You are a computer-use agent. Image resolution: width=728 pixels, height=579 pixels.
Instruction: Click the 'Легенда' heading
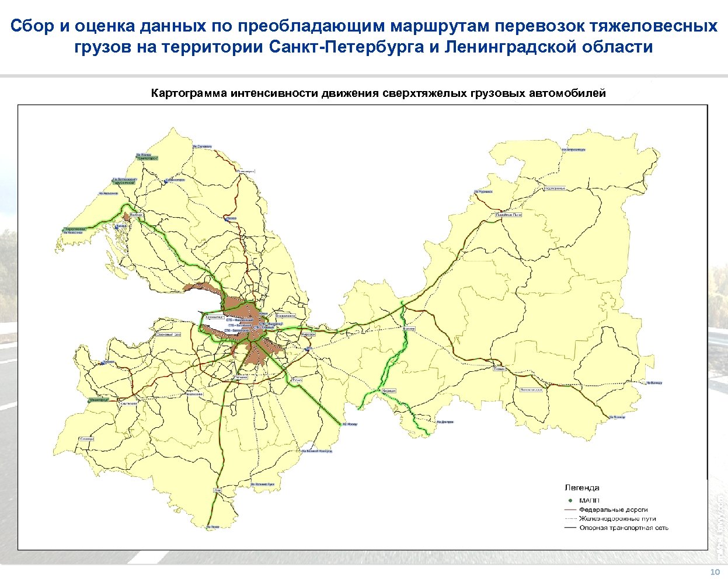click(581, 487)
